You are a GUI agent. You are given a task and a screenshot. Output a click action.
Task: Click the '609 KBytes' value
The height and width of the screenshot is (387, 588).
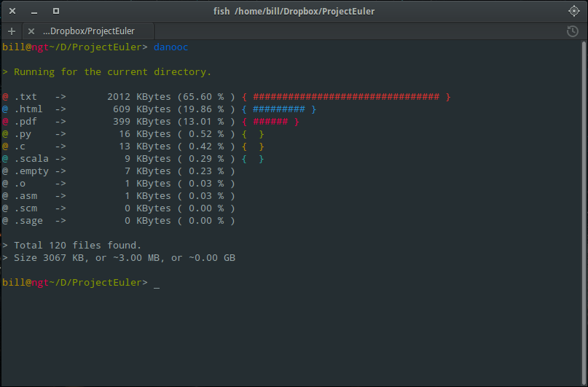[x=142, y=109]
